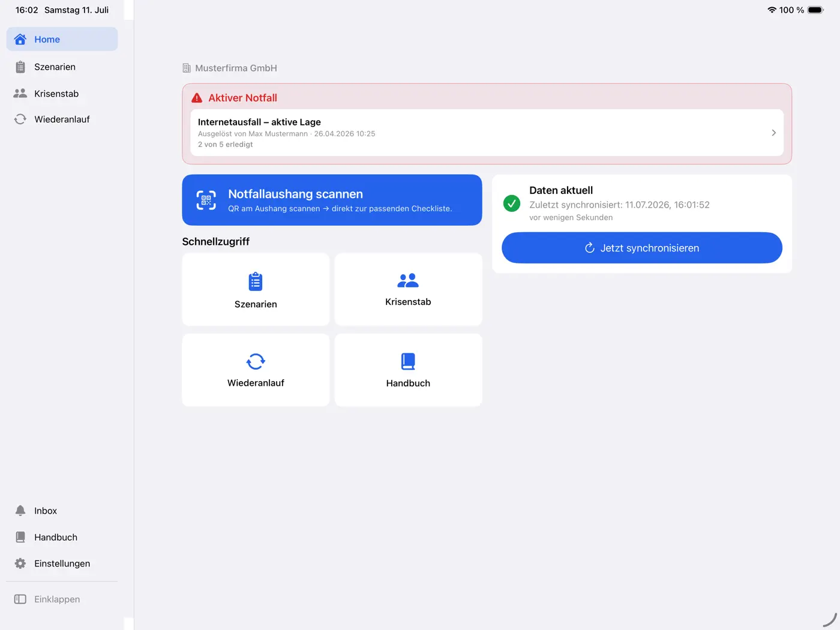Click the 'Zuletzt synchronisiert' timestamp line
The width and height of the screenshot is (840, 630).
(x=619, y=205)
